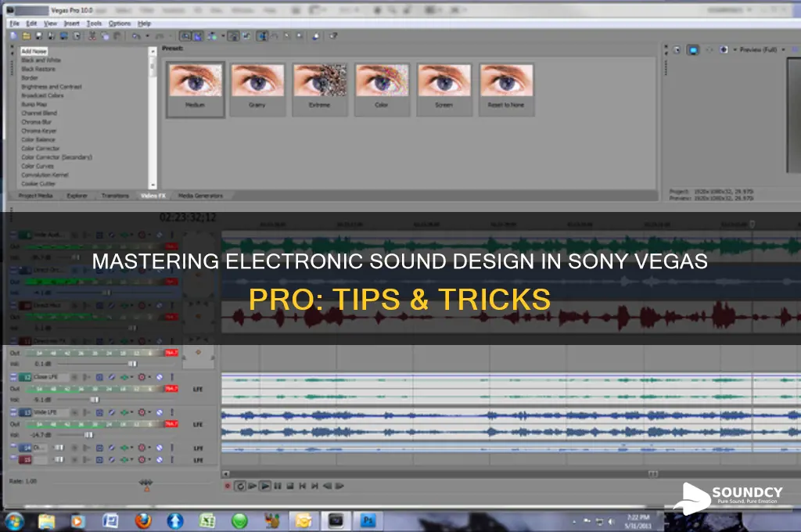Viewport: 801px width, 532px height.
Task: Click the Split Screen View icon
Action: point(724,49)
